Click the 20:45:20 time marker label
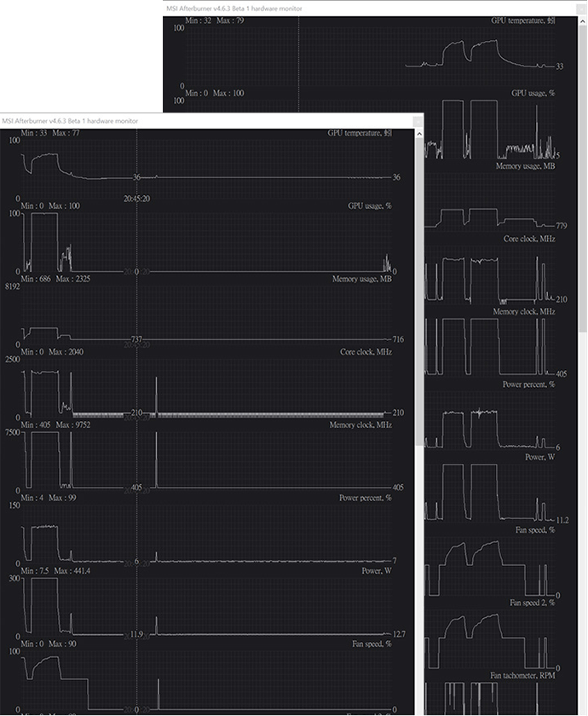The image size is (588, 716). point(137,198)
